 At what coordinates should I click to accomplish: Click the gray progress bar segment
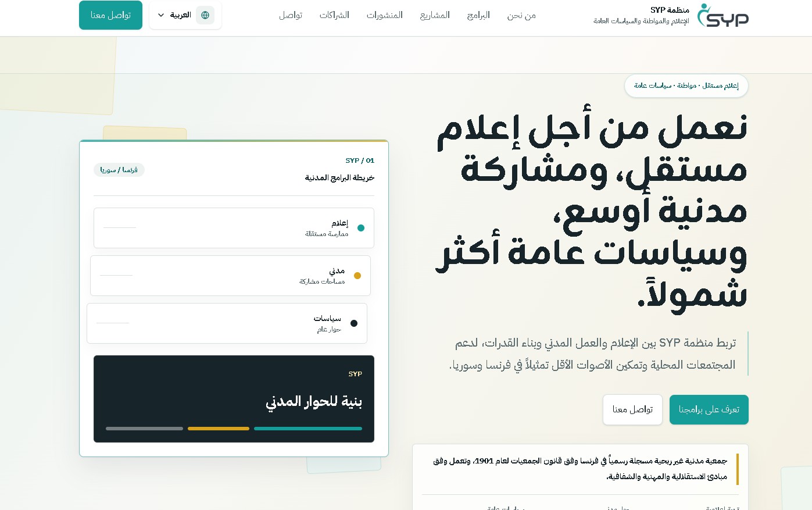[144, 429]
